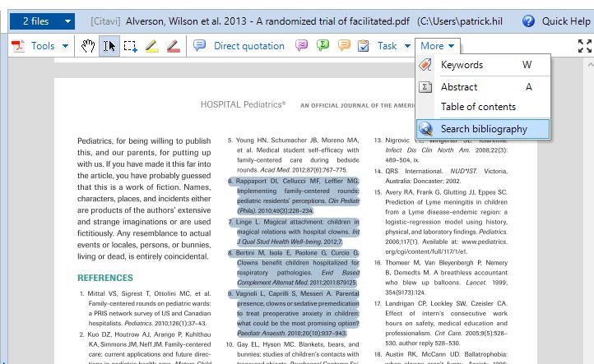Viewport: 594px width, 364px height.
Task: Click Direct quotation button text
Action: point(249,46)
